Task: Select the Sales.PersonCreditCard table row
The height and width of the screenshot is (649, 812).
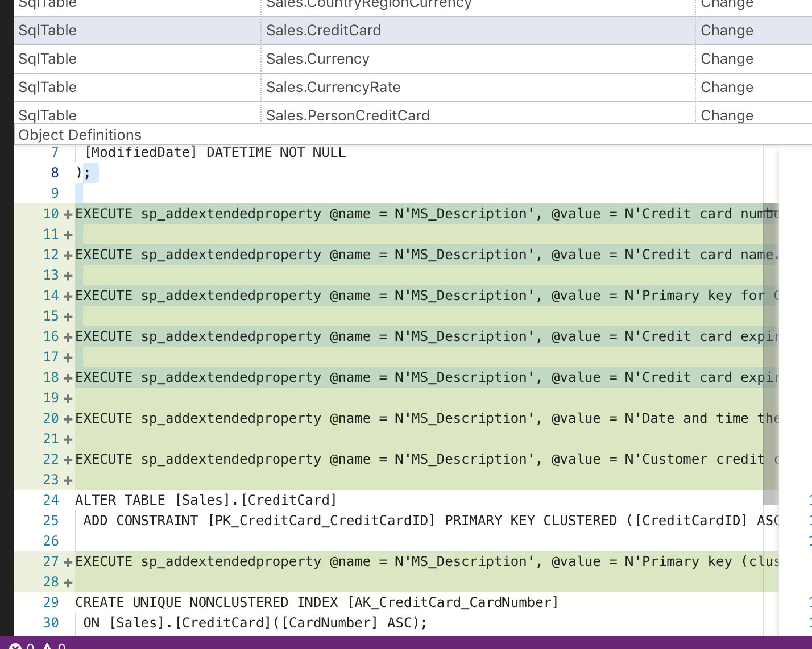Action: tap(348, 115)
